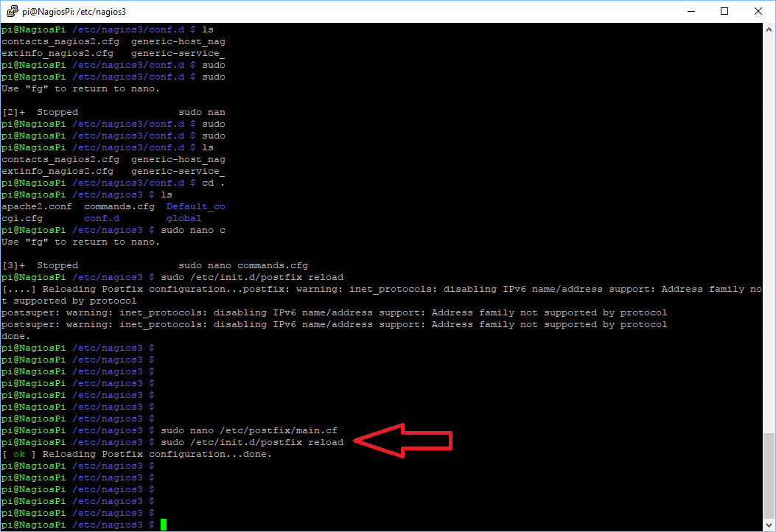The image size is (776, 532).
Task: Click the 'cd .' command line
Action: [113, 183]
